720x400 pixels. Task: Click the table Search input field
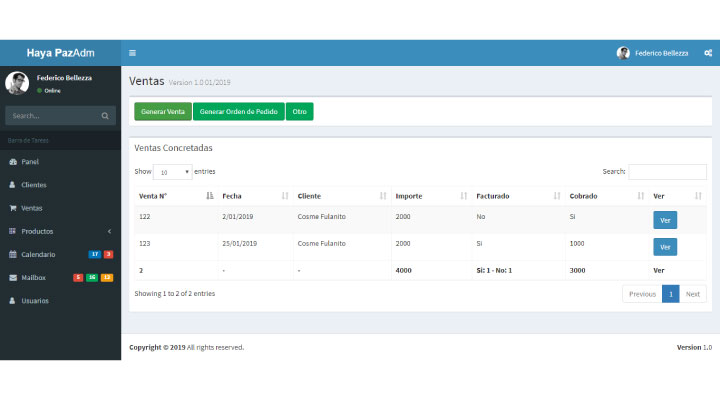[667, 172]
